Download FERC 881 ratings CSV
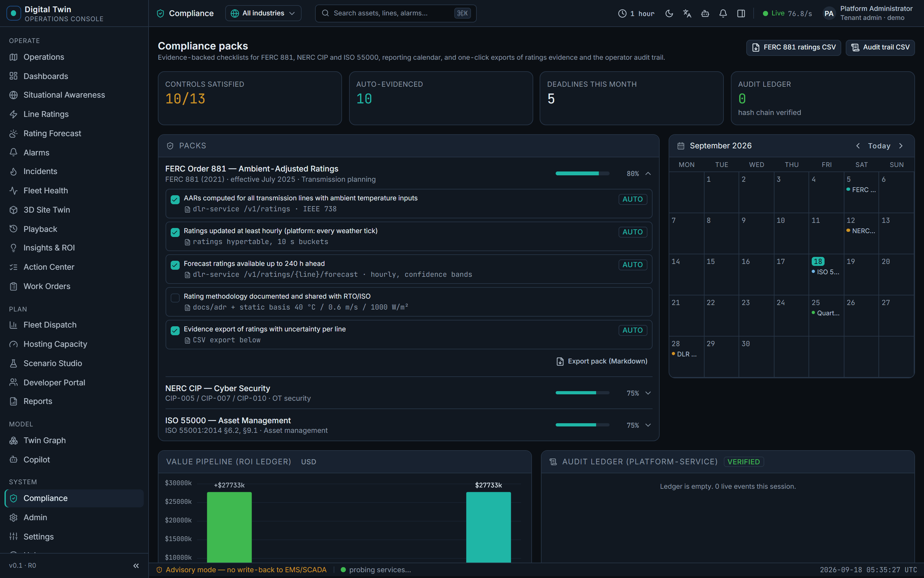Screen dimensions: 924x578 pyautogui.click(x=793, y=48)
